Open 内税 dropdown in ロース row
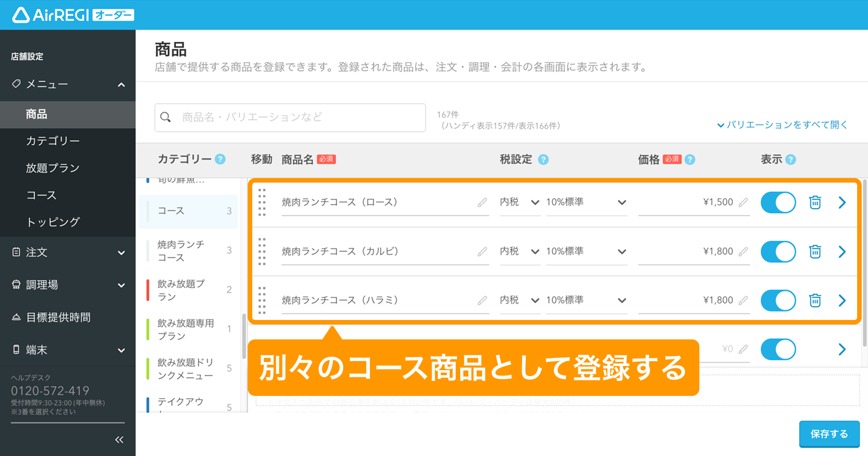This screenshot has width=868, height=456. pos(520,202)
